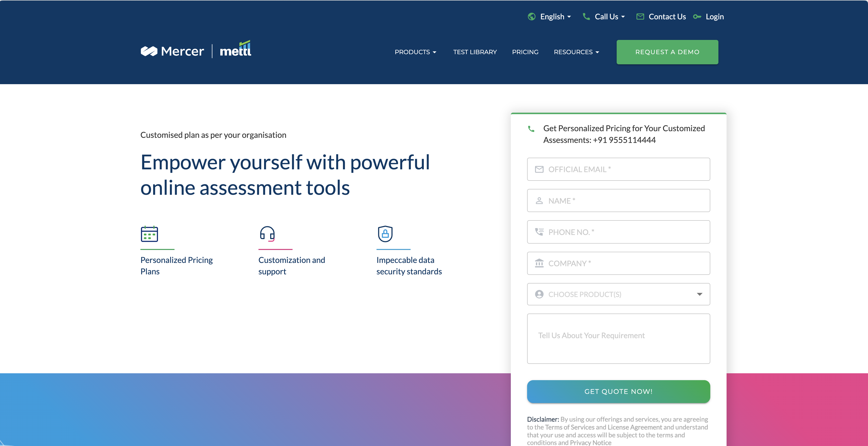This screenshot has width=868, height=446.
Task: Click the Login link in top navigation
Action: tap(715, 17)
